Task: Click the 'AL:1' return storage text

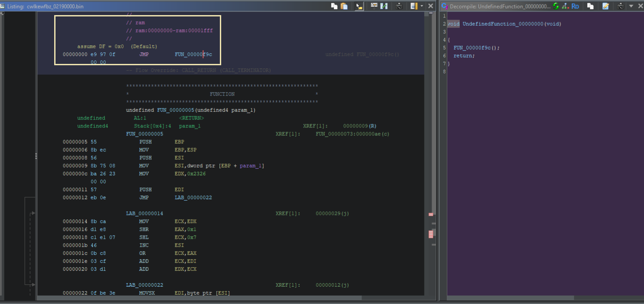Action: click(x=140, y=118)
